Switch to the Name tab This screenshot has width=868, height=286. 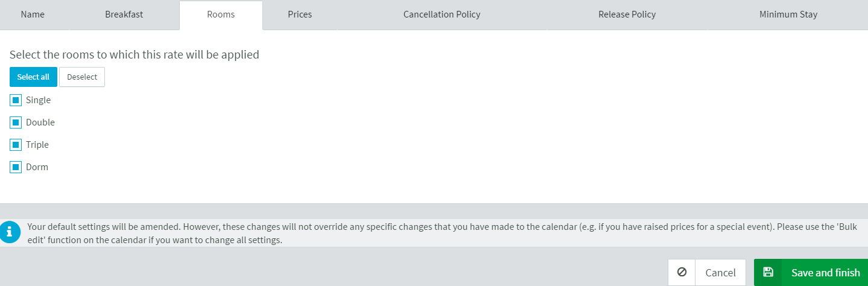33,14
